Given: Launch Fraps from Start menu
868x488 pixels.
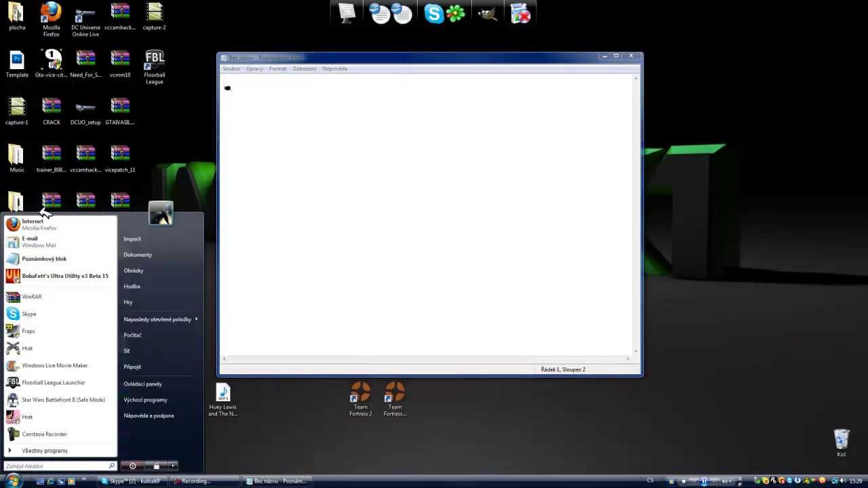Looking at the screenshot, I should 60,331.
